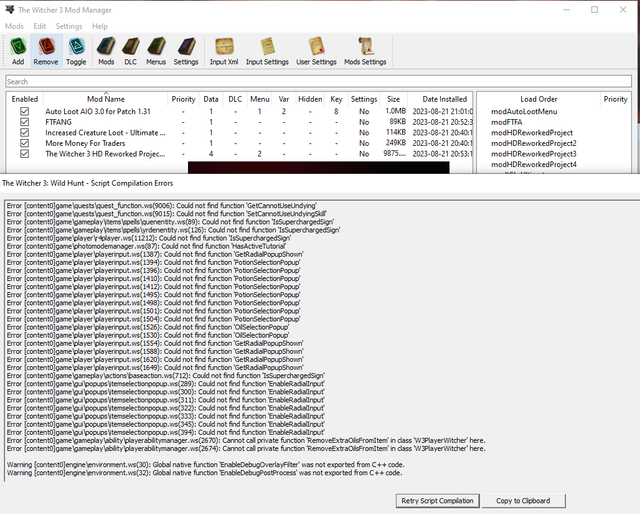The height and width of the screenshot is (514, 640).
Task: Click the EnableDebugOverlayFilter warning line
Action: coord(206,465)
